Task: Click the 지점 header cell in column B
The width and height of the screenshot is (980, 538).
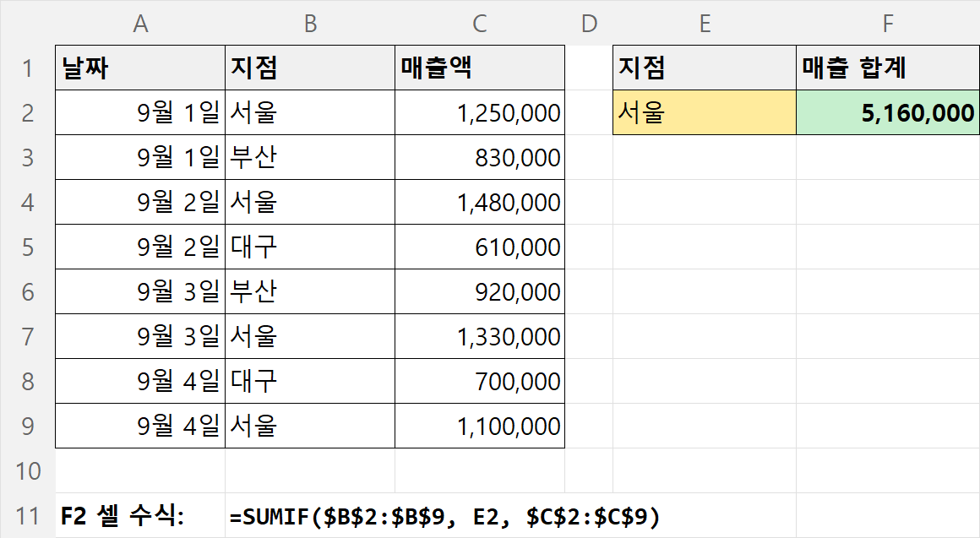Action: 310,68
